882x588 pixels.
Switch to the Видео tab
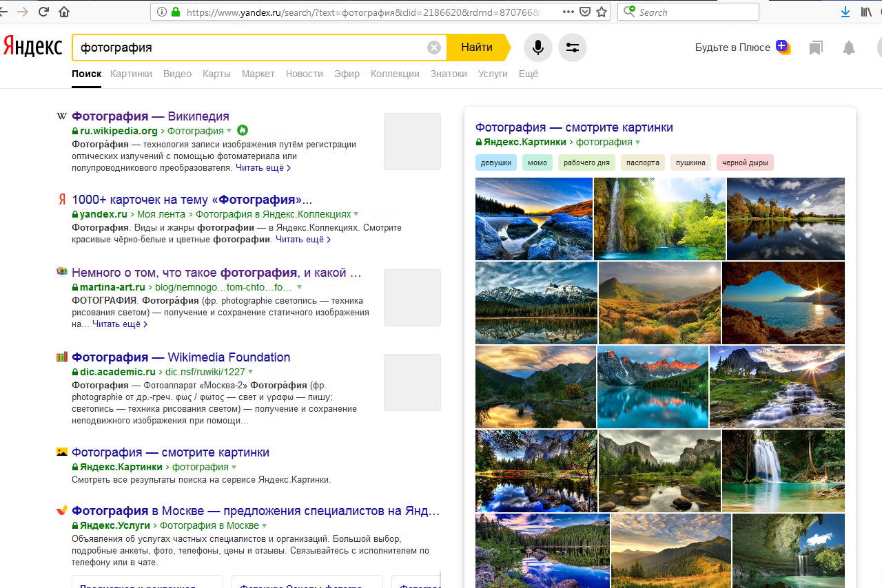pyautogui.click(x=177, y=74)
